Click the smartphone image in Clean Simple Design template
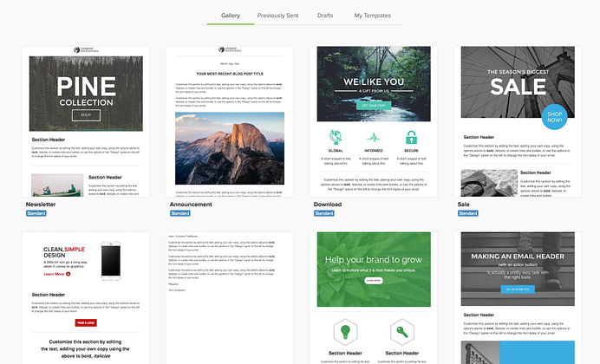 [x=111, y=261]
